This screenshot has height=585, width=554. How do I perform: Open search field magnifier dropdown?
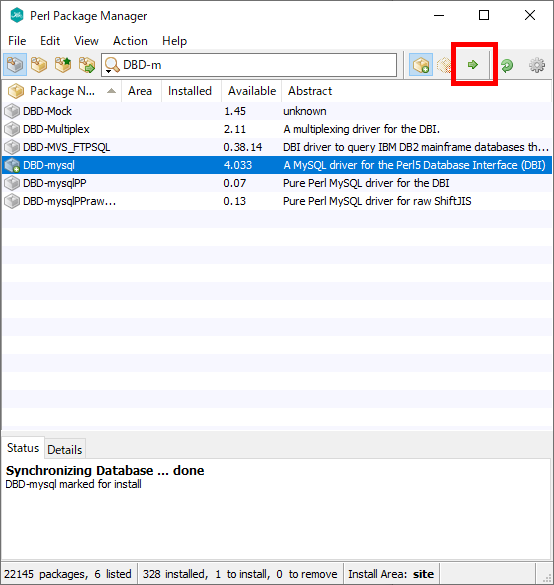[112, 65]
